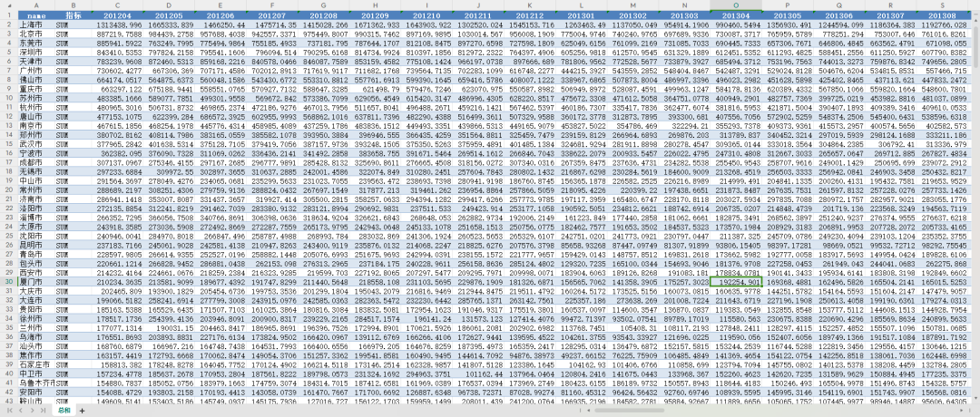Jump to the last sheet using the nav arrow
This screenshot has height=417, width=980.
[43, 411]
